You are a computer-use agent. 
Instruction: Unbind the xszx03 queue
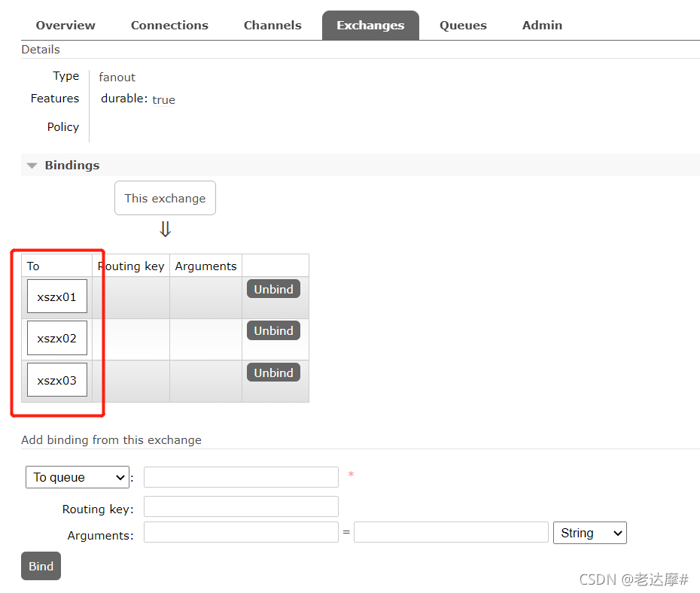(273, 373)
